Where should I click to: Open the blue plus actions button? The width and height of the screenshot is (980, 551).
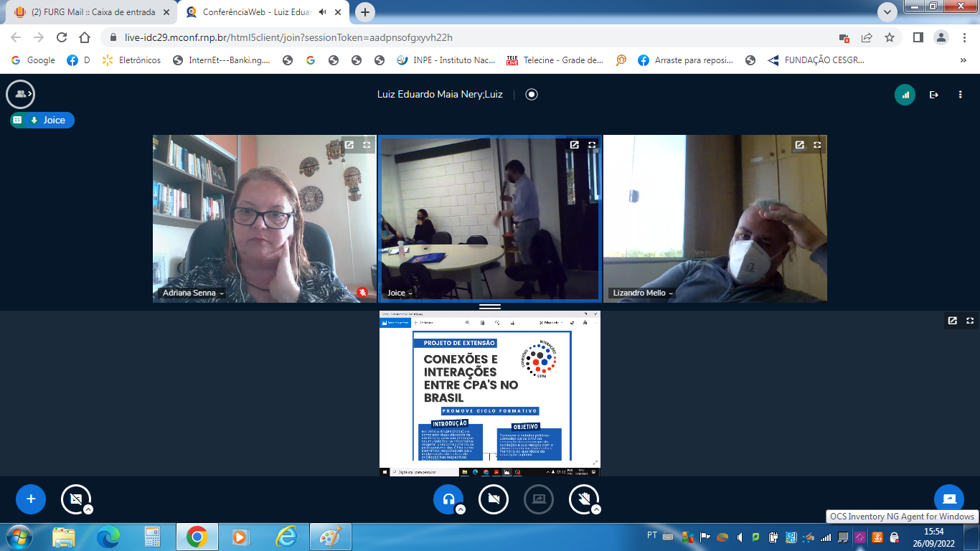click(x=31, y=499)
